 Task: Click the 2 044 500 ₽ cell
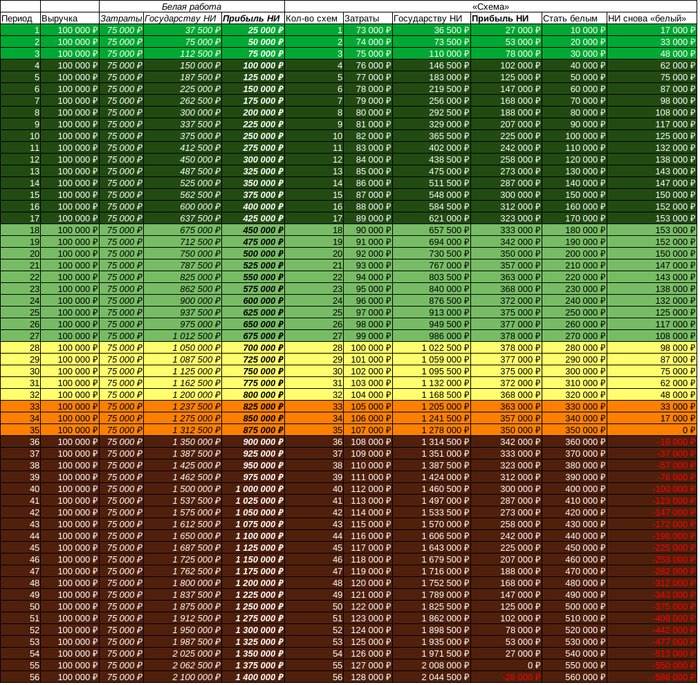pos(430,677)
